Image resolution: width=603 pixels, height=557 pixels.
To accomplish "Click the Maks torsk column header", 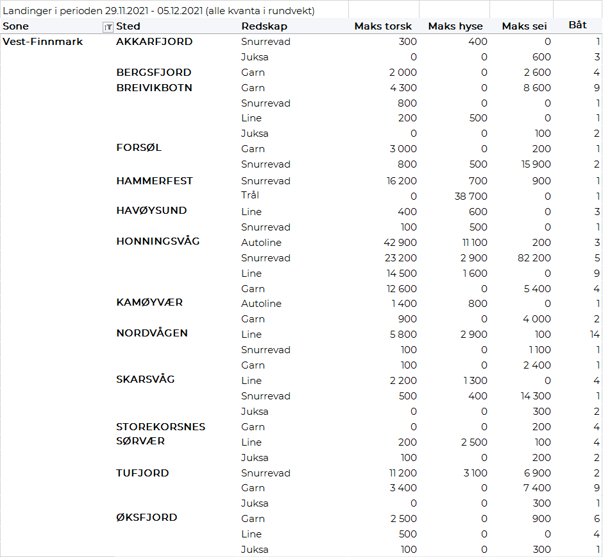I will [382, 26].
